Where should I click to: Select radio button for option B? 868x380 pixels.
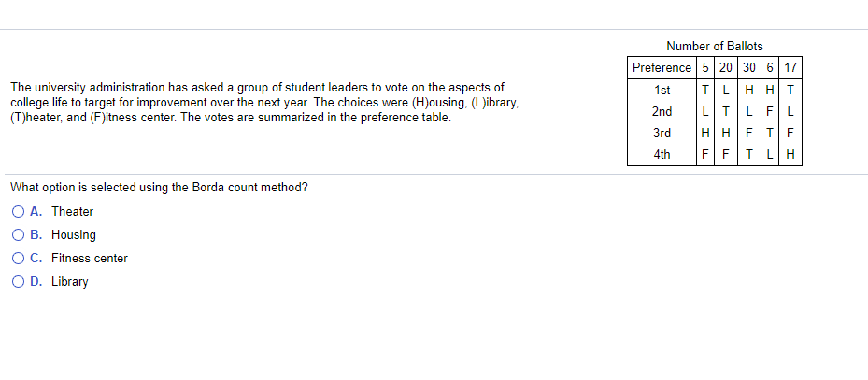pos(19,235)
